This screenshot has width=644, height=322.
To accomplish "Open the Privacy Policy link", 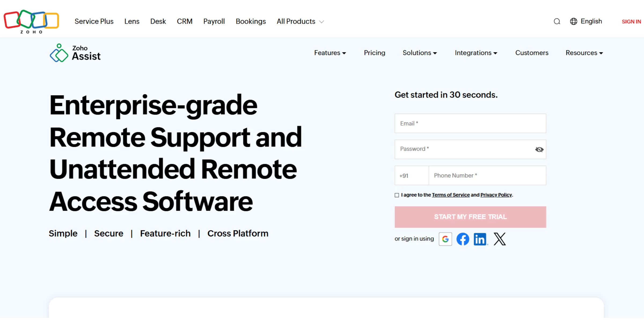I will click(496, 195).
